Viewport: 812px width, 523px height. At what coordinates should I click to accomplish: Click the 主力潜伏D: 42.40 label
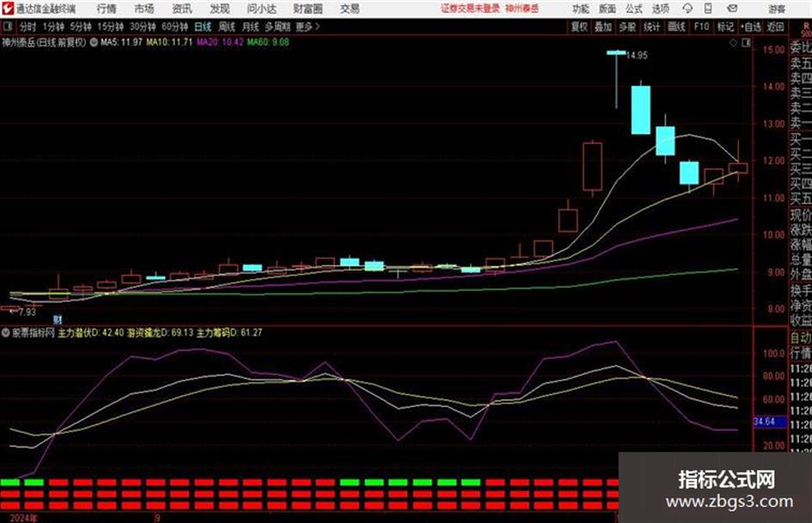[90, 333]
